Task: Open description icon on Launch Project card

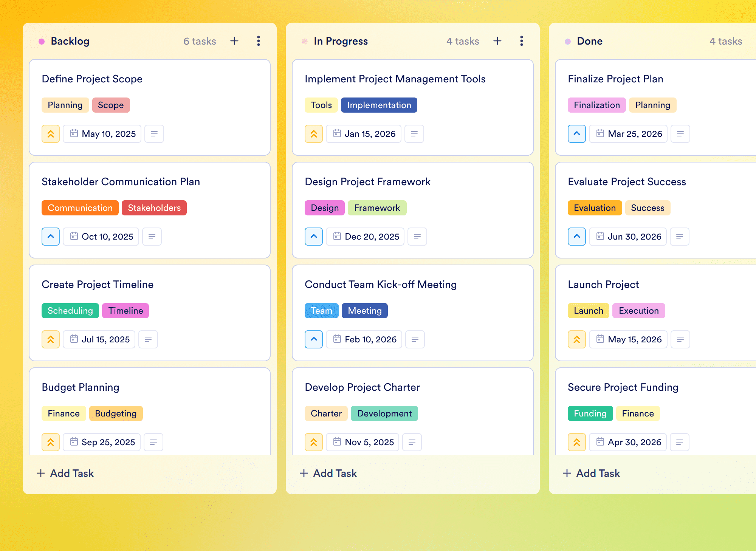Action: tap(680, 339)
